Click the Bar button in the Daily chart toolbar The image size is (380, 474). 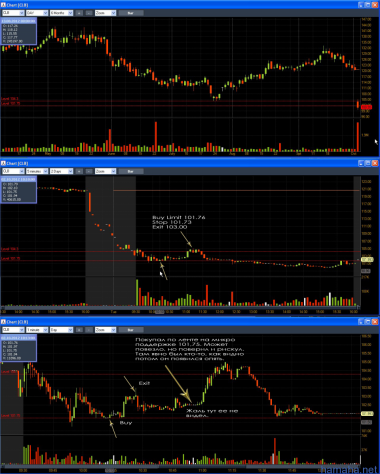(131, 13)
